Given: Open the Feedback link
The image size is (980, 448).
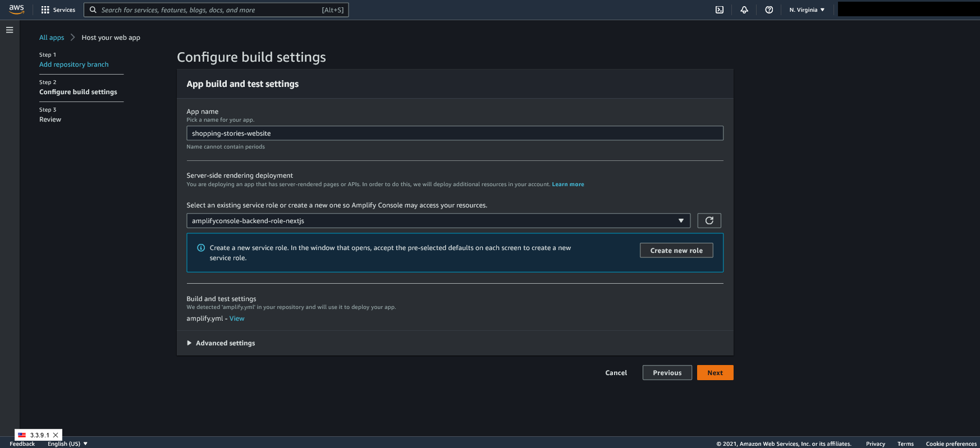Looking at the screenshot, I should (22, 444).
